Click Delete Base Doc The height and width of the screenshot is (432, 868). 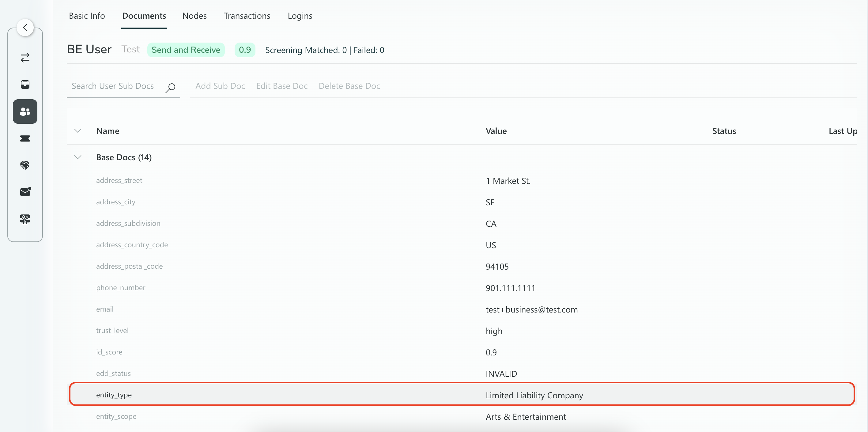(349, 86)
